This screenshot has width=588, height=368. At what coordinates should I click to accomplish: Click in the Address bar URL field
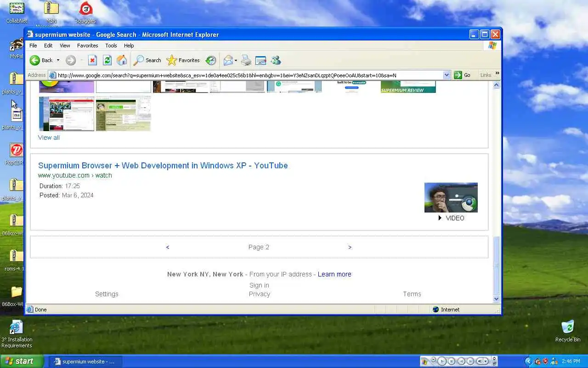pyautogui.click(x=249, y=75)
